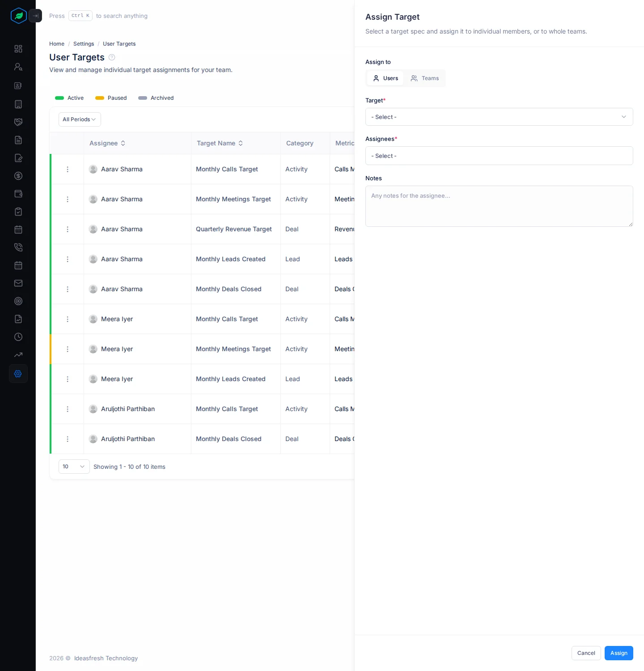Open the building companies icon in sidebar

18,104
